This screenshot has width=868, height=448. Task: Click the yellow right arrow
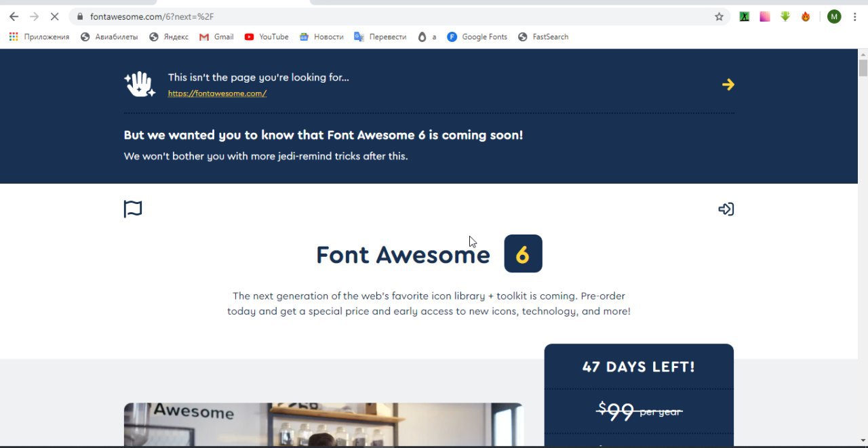click(728, 85)
